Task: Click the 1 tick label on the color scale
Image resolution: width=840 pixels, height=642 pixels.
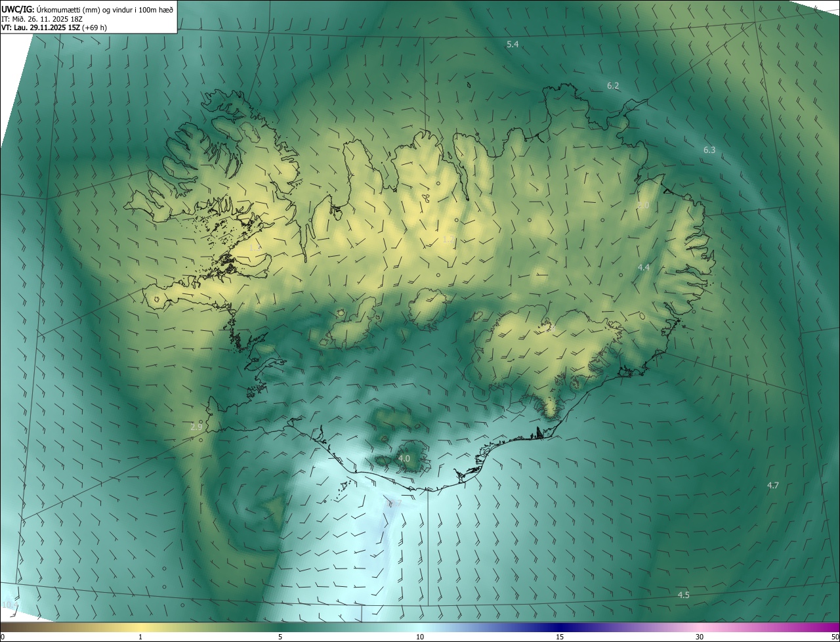Action: [140, 637]
